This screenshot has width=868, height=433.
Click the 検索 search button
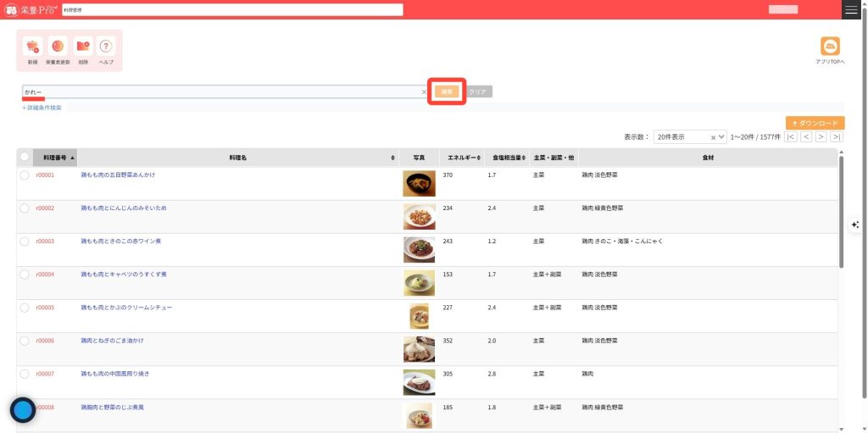click(448, 92)
